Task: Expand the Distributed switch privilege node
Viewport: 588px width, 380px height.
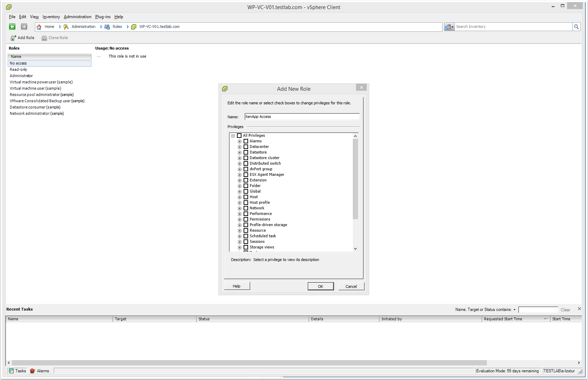Action: click(x=239, y=164)
